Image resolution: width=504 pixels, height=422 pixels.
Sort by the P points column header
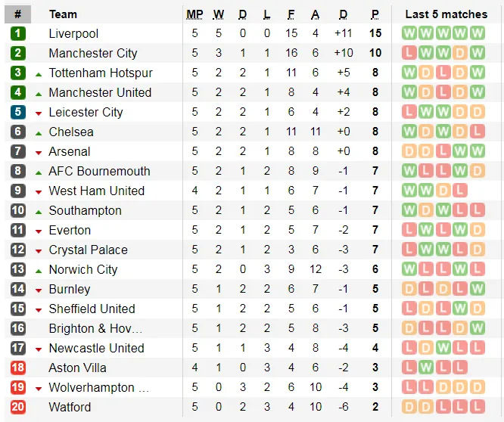375,14
